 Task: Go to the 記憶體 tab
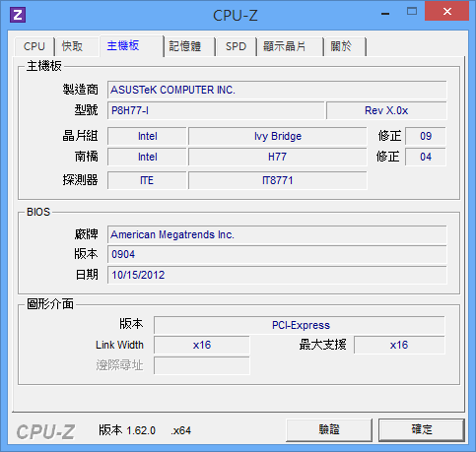189,46
